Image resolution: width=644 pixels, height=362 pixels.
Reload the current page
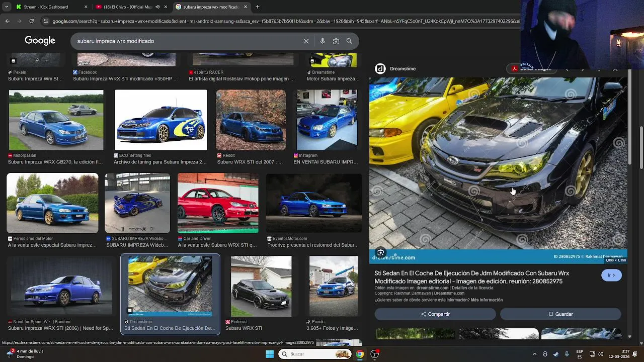31,21
